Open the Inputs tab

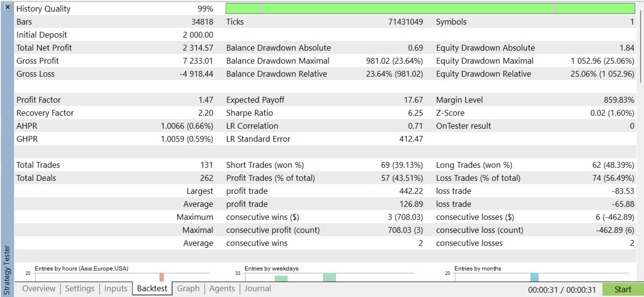click(116, 289)
